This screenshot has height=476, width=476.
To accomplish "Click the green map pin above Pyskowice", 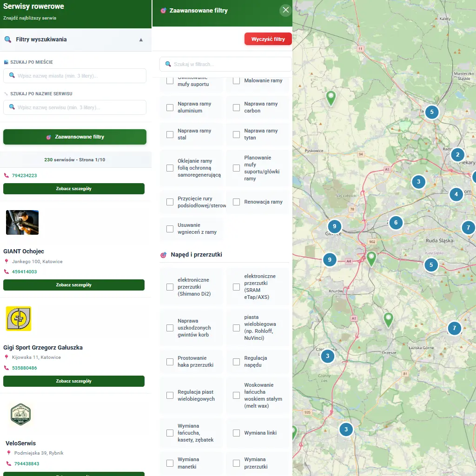I will (x=331, y=98).
